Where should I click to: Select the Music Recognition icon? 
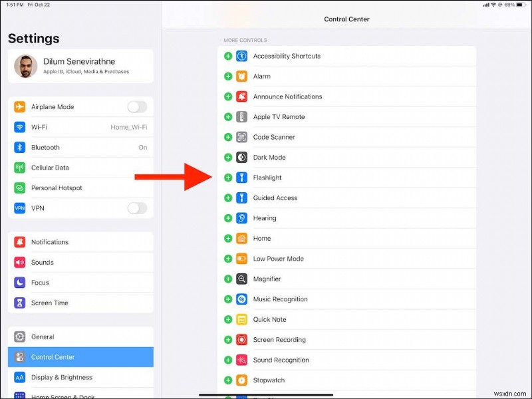pos(241,299)
